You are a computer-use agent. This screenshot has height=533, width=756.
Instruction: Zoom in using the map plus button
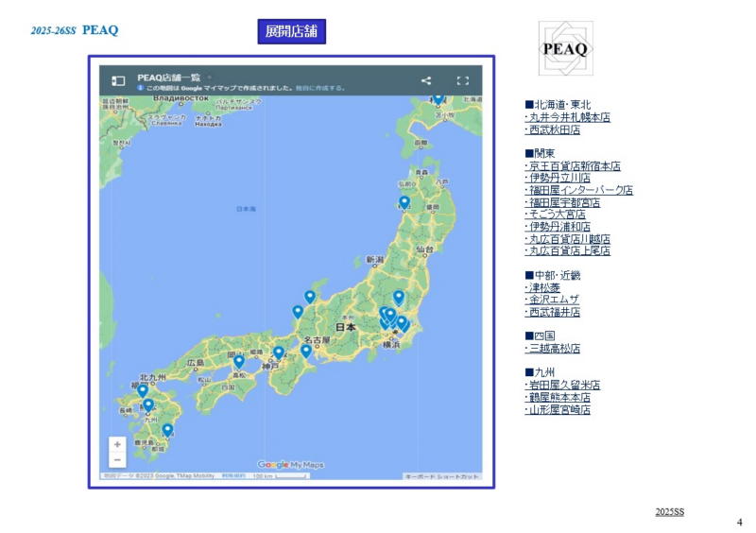click(x=117, y=444)
